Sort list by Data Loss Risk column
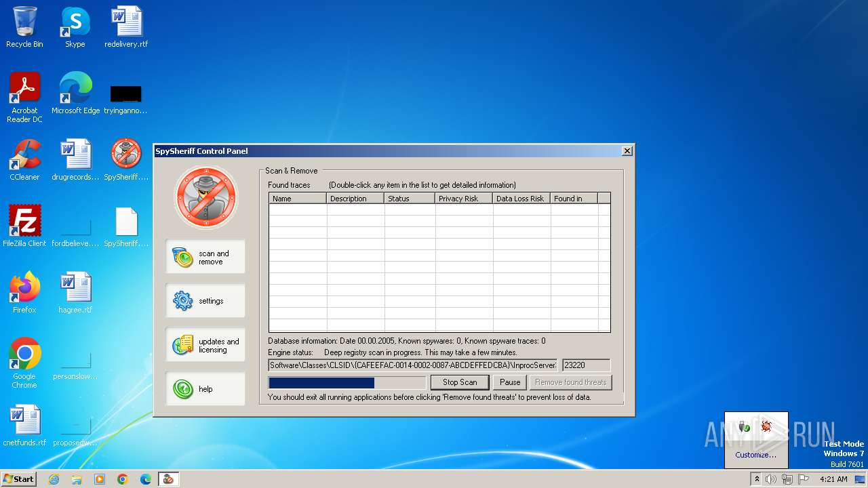Viewport: 868px width, 488px height. coord(522,199)
